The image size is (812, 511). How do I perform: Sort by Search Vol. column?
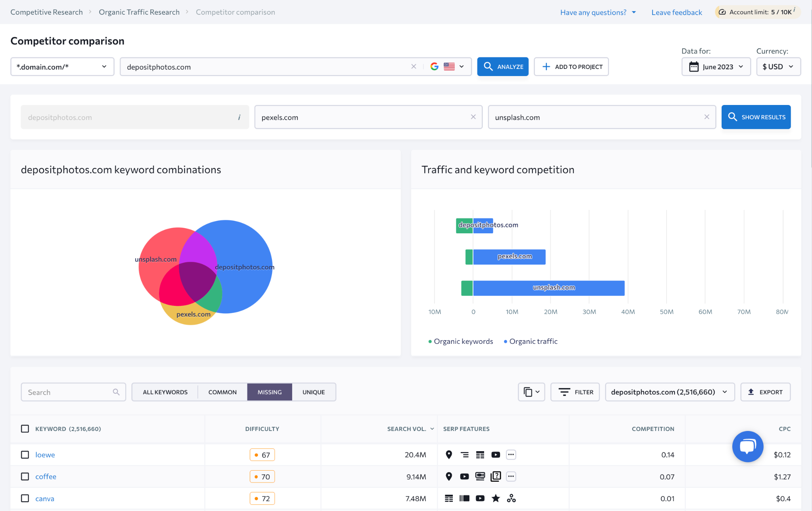pos(410,429)
